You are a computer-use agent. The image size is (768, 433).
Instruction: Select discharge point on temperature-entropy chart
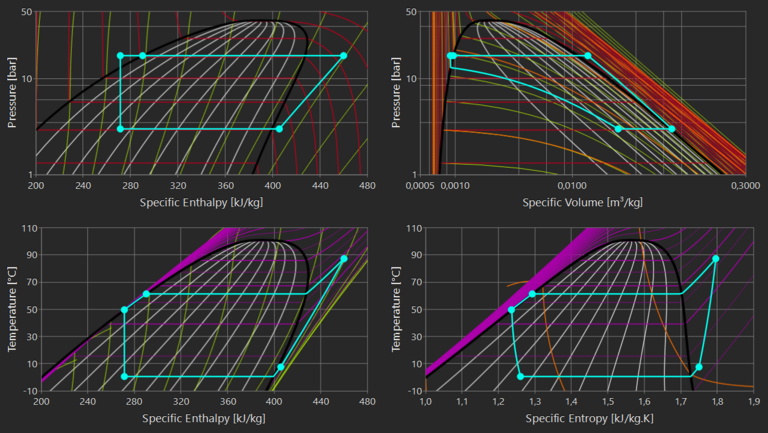[716, 259]
